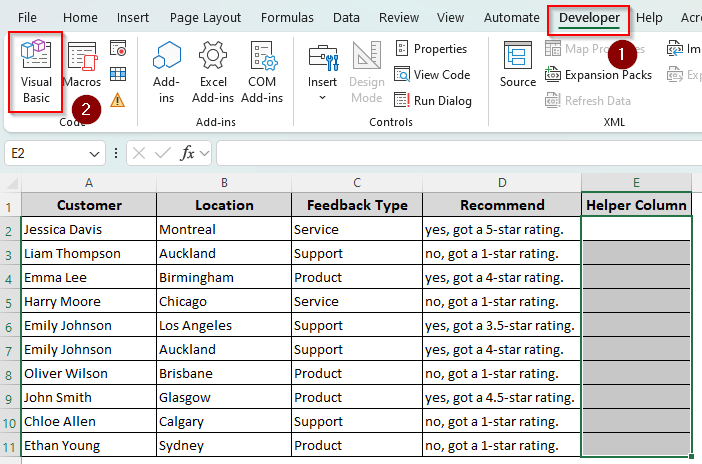
Task: Open the XML Source pane
Action: [x=518, y=65]
